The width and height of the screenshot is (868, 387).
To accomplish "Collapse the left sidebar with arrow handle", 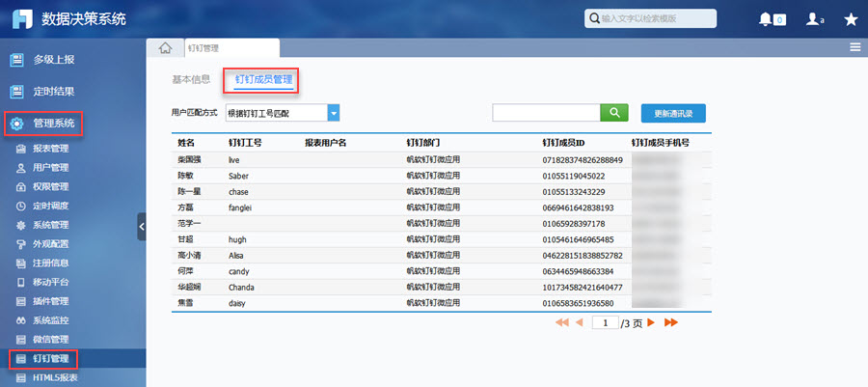I will point(142,227).
